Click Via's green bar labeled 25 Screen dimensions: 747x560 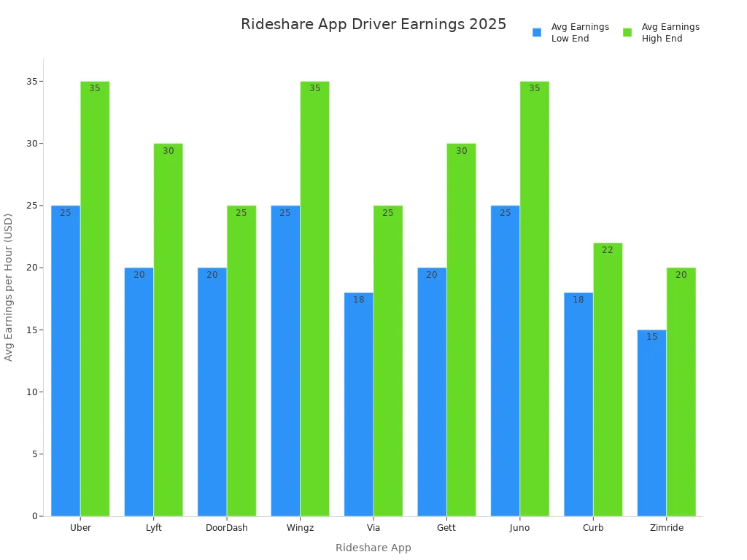pos(388,361)
